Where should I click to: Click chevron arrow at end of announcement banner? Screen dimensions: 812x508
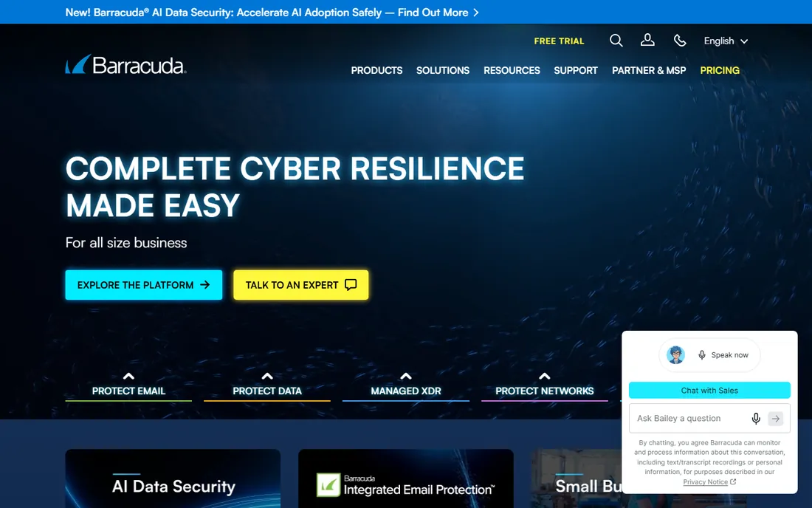tap(476, 13)
